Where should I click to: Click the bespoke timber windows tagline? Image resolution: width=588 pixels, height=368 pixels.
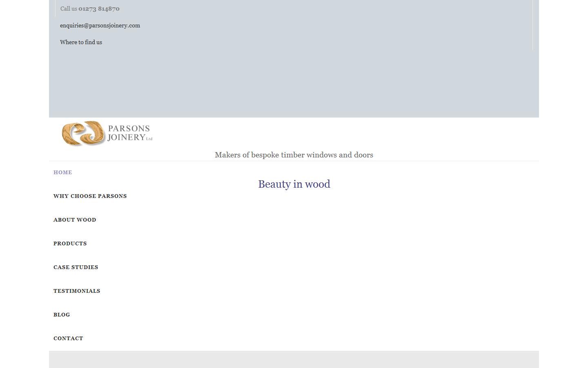click(x=294, y=155)
